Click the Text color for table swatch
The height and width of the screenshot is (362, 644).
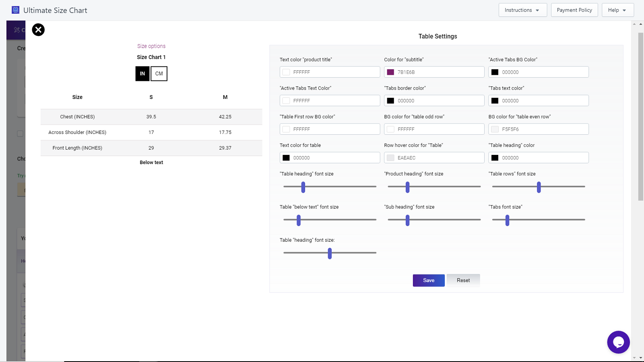point(286,158)
